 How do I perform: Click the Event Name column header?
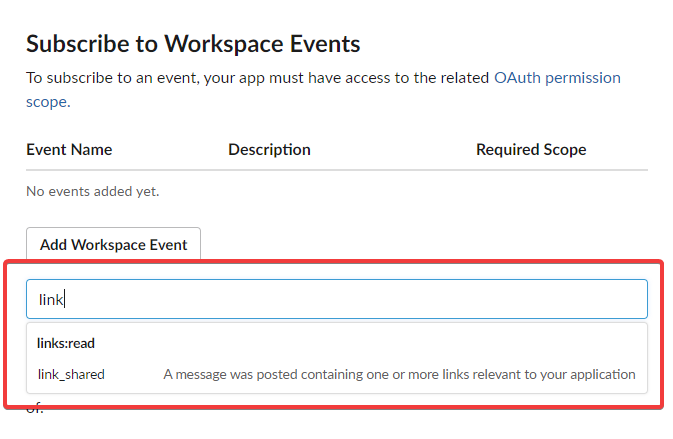69,150
